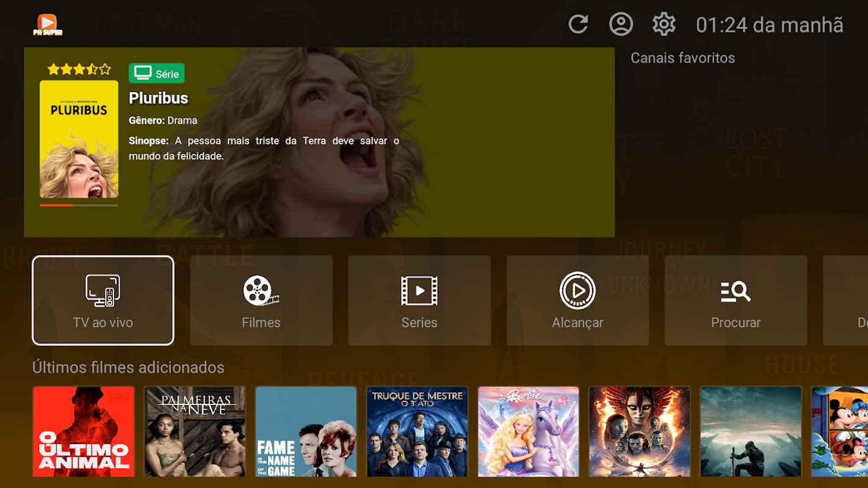Click the green Série badge
This screenshot has height=488, width=868.
(157, 73)
